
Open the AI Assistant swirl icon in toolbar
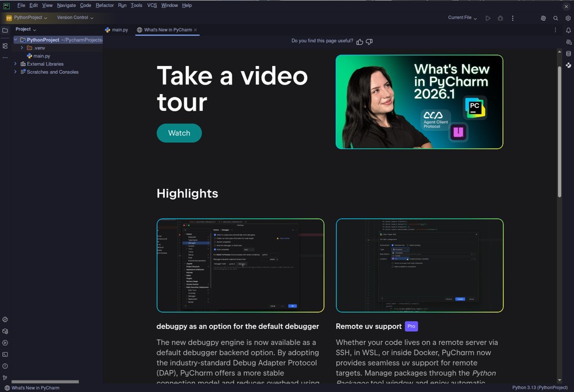pyautogui.click(x=543, y=18)
